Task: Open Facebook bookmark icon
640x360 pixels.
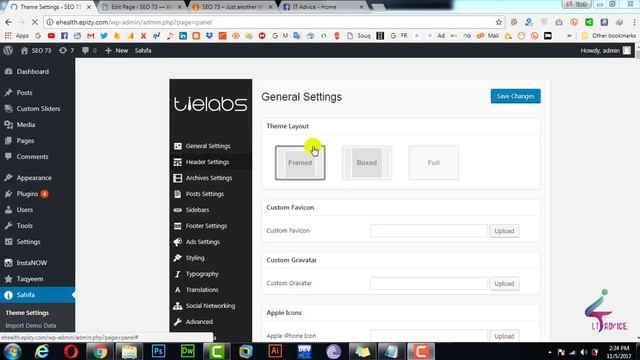Action: click(x=64, y=36)
